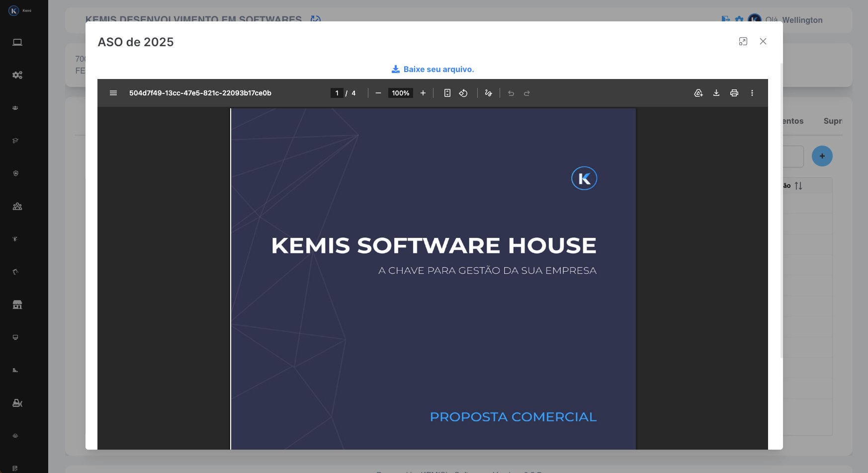Click the PDF zoom out minus button
Image resolution: width=868 pixels, height=473 pixels.
tap(378, 93)
